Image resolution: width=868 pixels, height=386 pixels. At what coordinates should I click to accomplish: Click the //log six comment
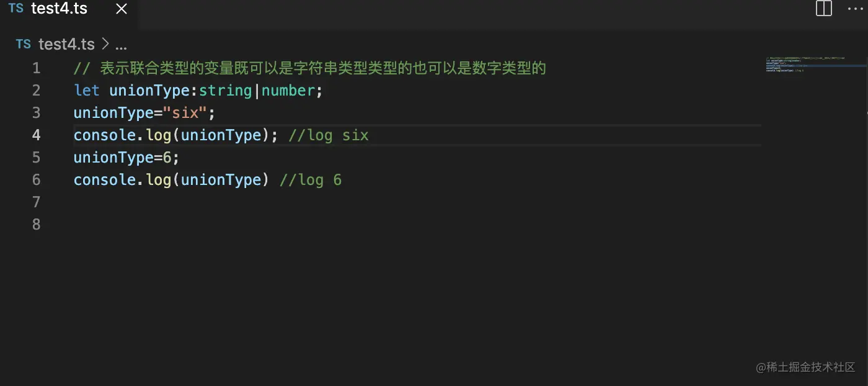point(329,135)
